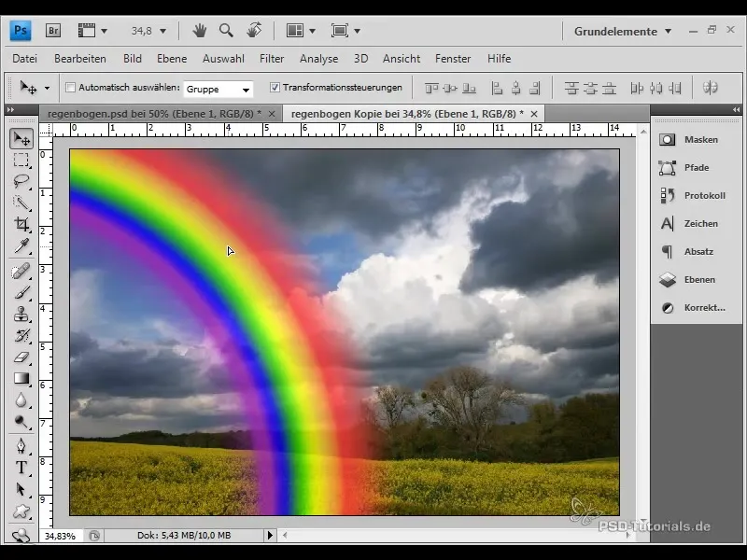Select the Brush tool
The image size is (747, 560).
[21, 292]
